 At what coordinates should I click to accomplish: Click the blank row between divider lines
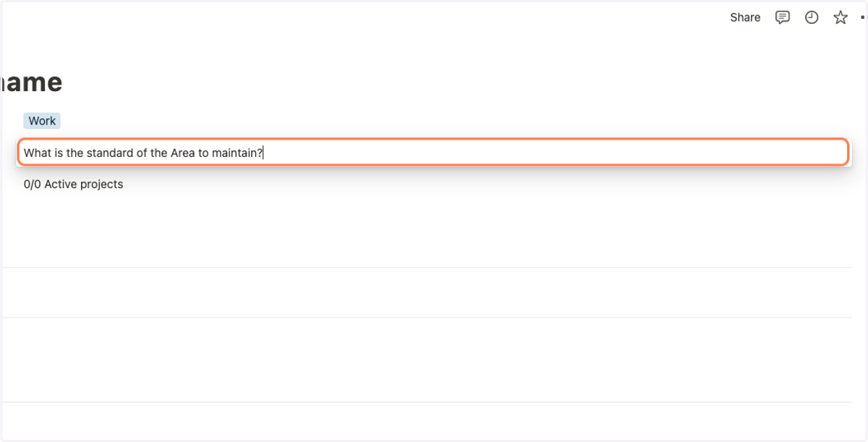click(x=426, y=293)
